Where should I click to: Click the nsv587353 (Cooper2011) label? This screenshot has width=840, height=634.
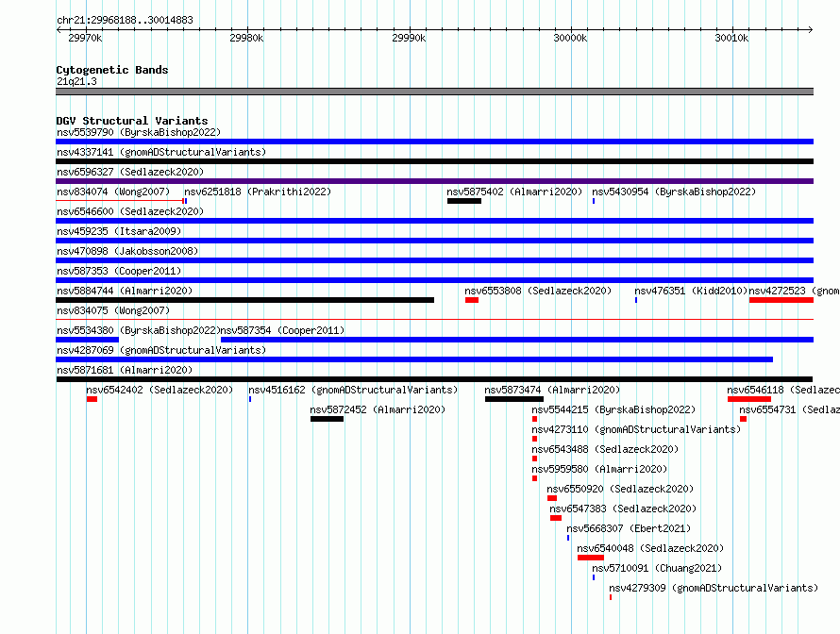click(x=119, y=271)
